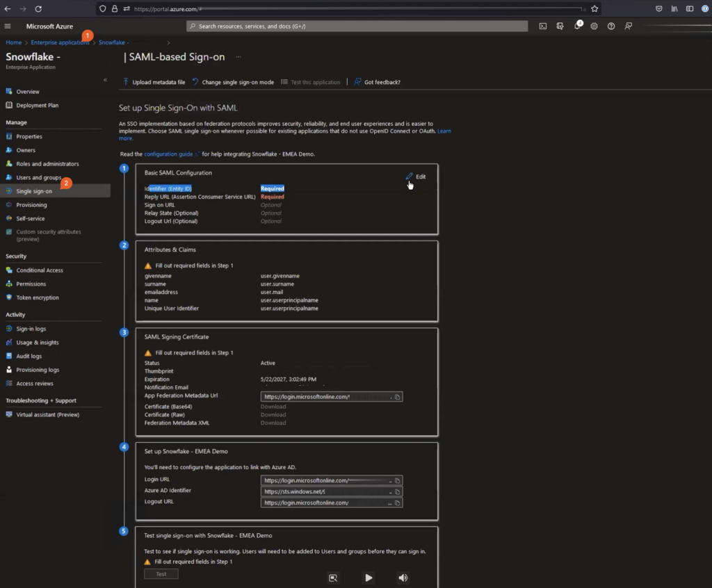The width and height of the screenshot is (712, 588).
Task: Copy the Azure AD Identifier via copy icon
Action: point(397,491)
